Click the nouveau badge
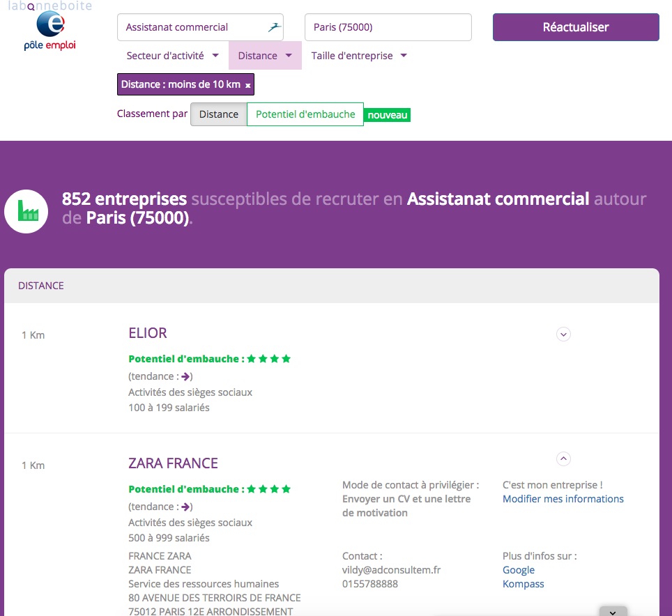 (x=387, y=115)
